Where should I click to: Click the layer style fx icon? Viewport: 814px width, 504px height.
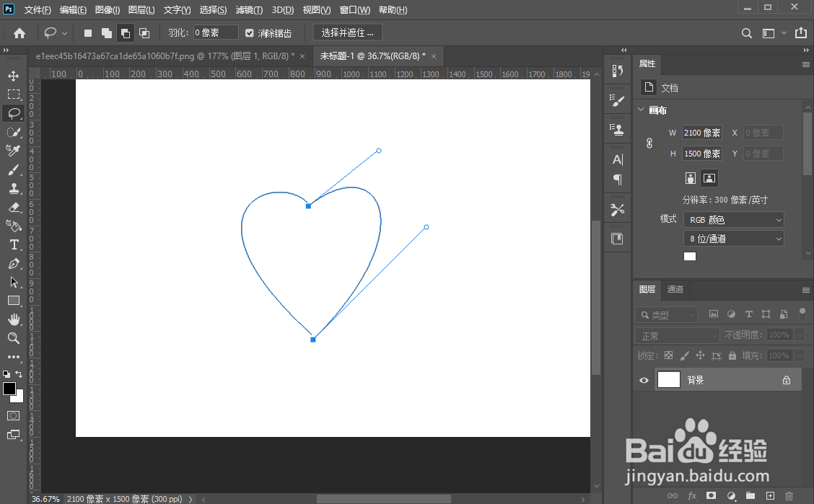tap(692, 495)
